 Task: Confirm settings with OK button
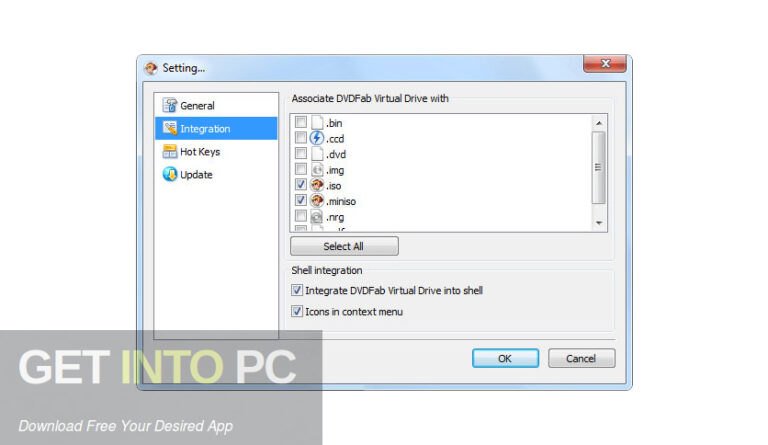(505, 358)
